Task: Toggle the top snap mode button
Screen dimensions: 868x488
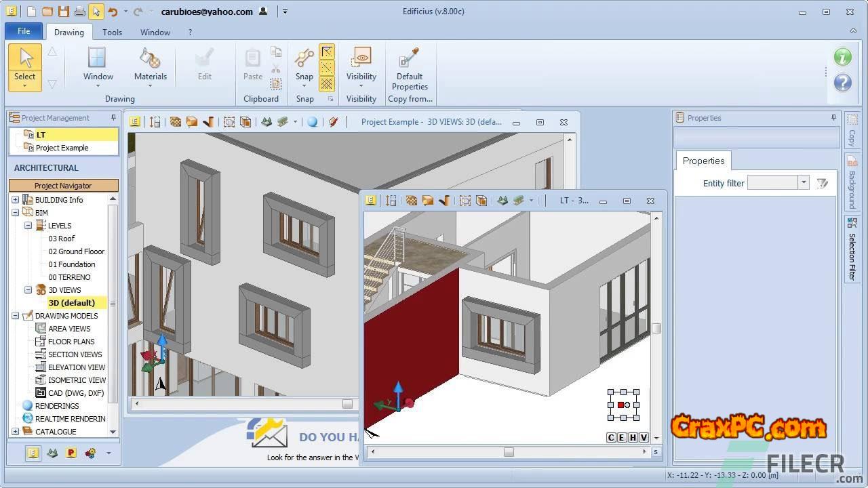Action: (327, 52)
